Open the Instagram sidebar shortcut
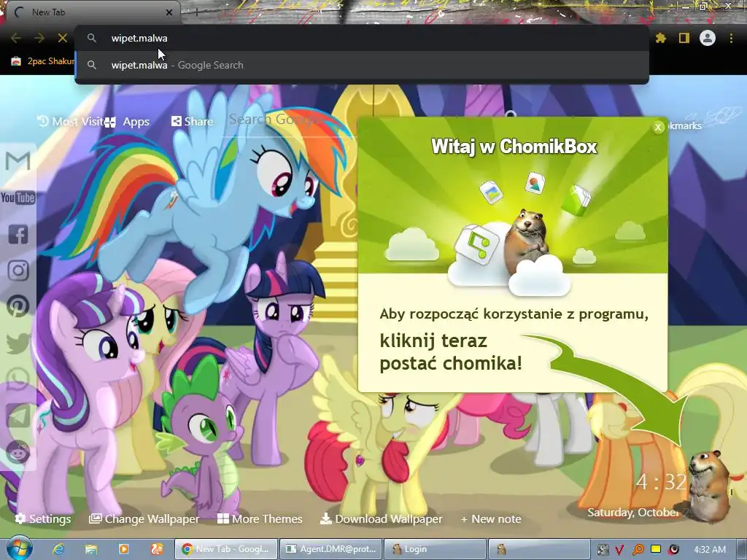 click(x=18, y=271)
